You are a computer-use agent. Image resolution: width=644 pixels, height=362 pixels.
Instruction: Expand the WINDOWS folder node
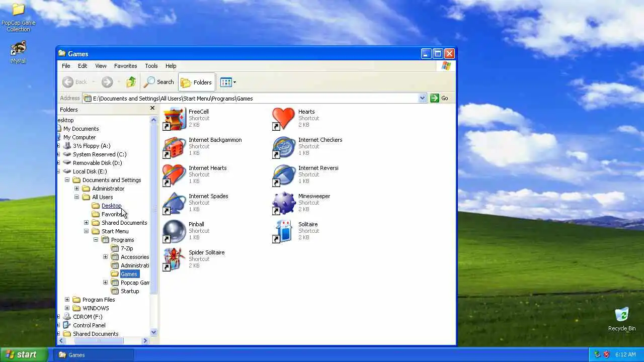[x=67, y=308]
